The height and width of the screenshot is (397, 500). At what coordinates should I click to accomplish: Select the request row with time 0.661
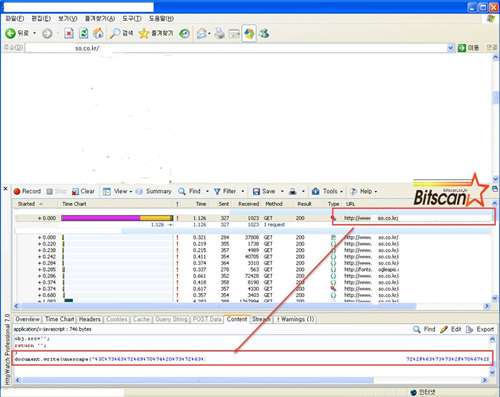point(253,276)
